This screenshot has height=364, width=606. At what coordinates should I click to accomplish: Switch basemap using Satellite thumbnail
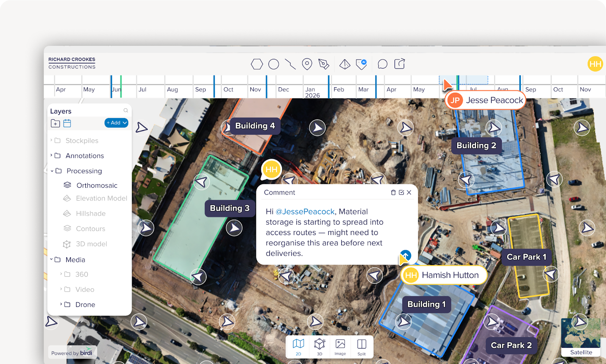(581, 337)
